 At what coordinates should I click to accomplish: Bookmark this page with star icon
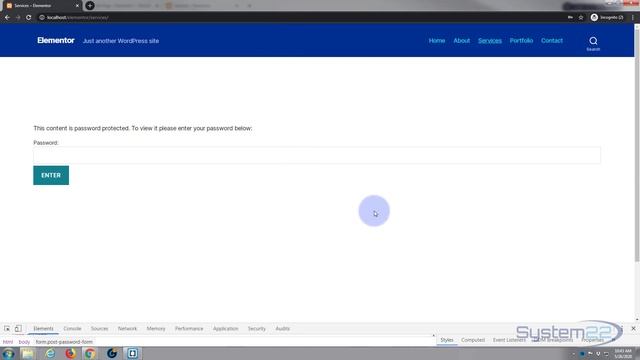(x=581, y=18)
